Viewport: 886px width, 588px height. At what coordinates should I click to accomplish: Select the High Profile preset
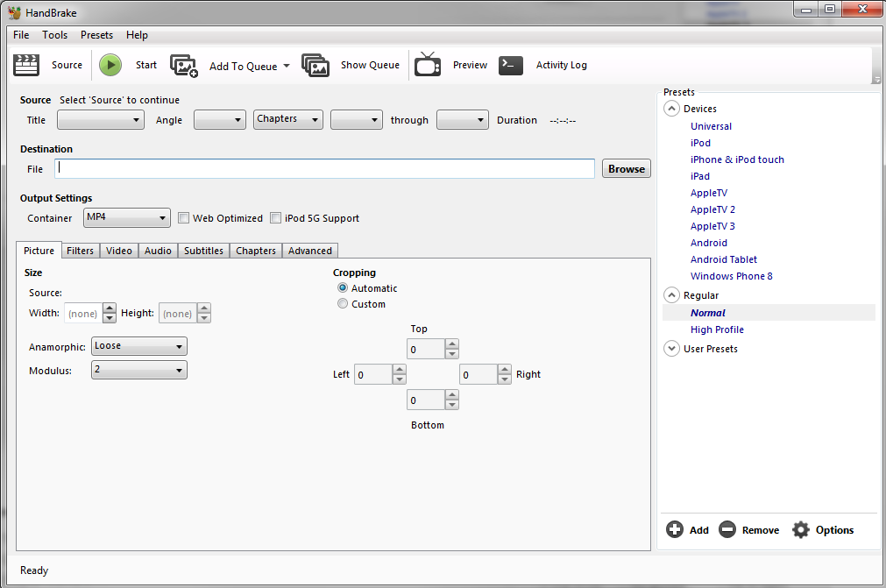coord(717,329)
